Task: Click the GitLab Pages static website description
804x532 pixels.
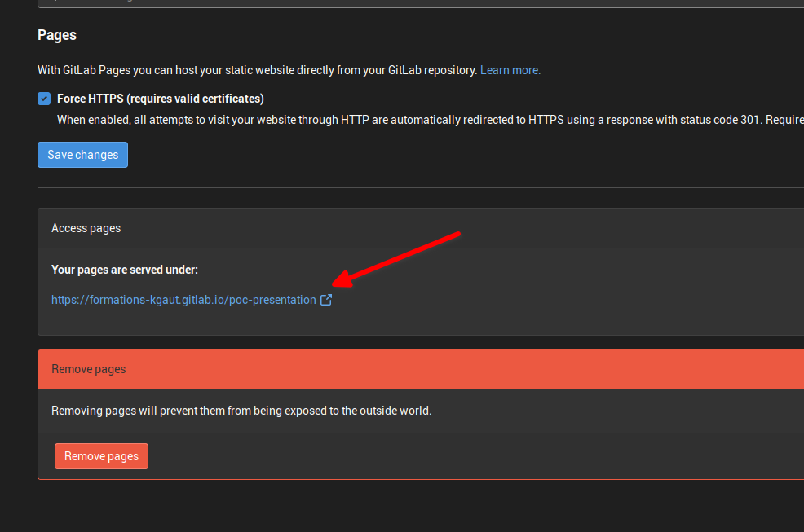Action: tap(257, 70)
